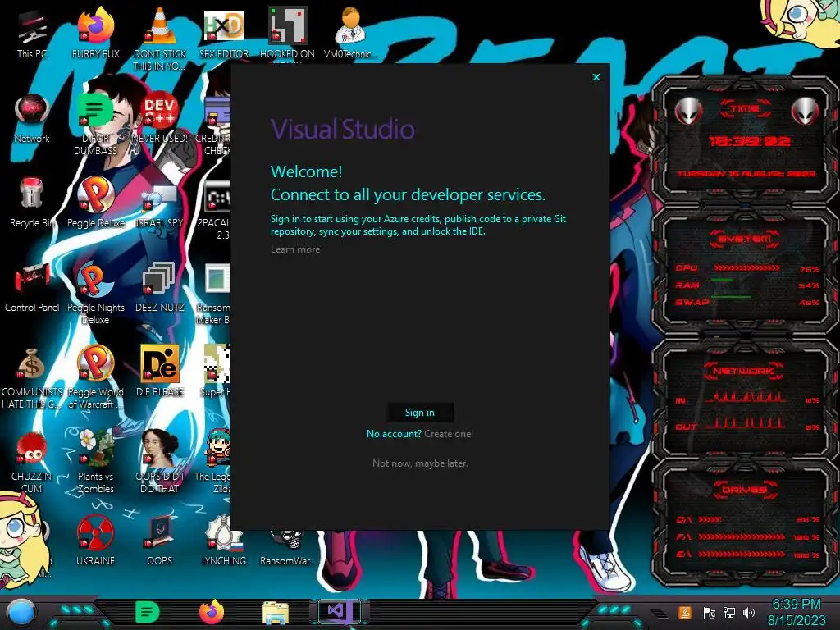
Task: Open the green chat DUMBASS shortcut
Action: tap(95, 125)
